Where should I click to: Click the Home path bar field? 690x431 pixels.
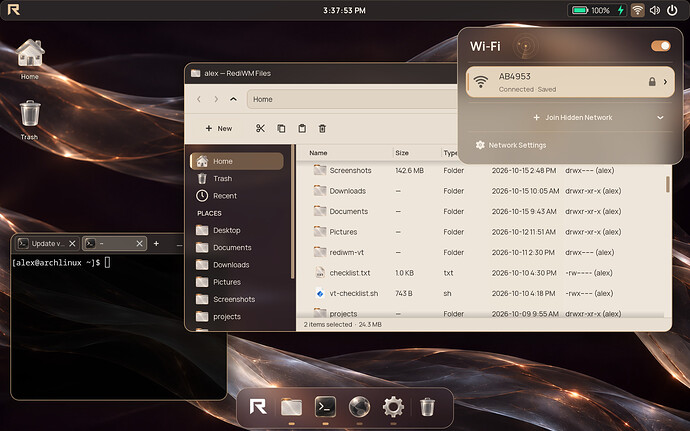pos(352,99)
